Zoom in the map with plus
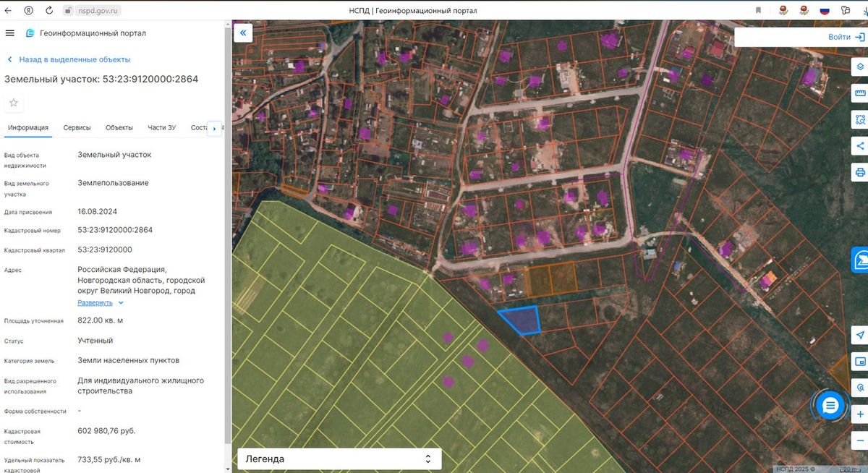868x473 pixels. point(860,414)
